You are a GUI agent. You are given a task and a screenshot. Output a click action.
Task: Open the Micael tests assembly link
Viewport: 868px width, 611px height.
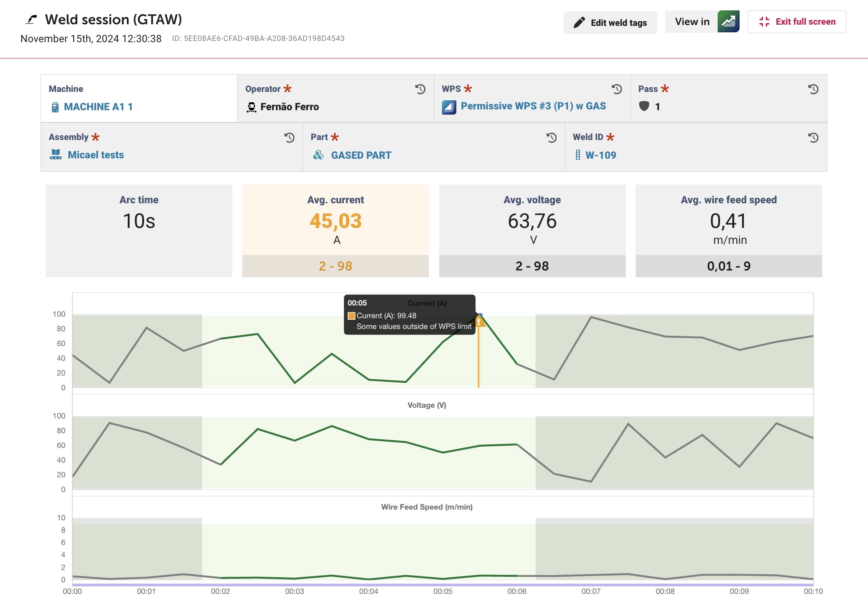pyautogui.click(x=95, y=155)
